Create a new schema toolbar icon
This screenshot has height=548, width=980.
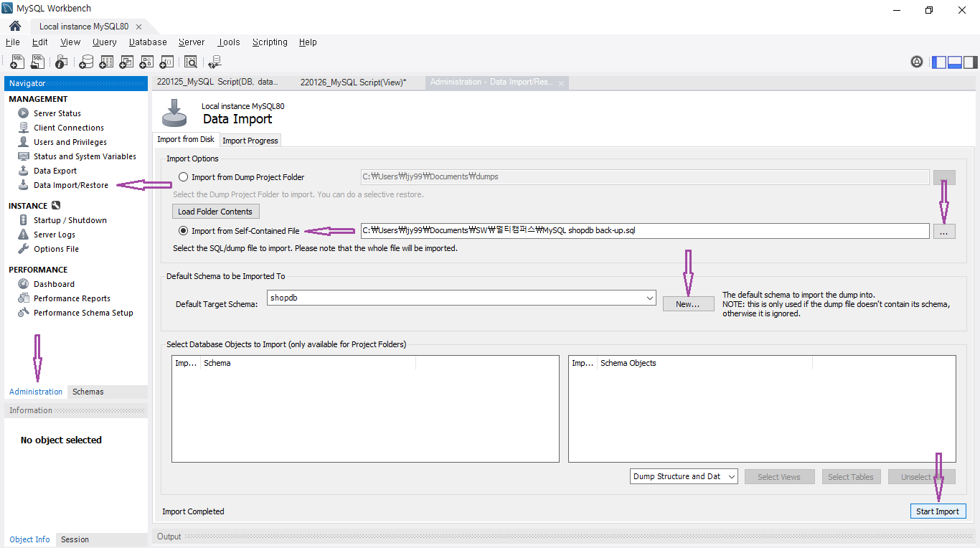(86, 62)
